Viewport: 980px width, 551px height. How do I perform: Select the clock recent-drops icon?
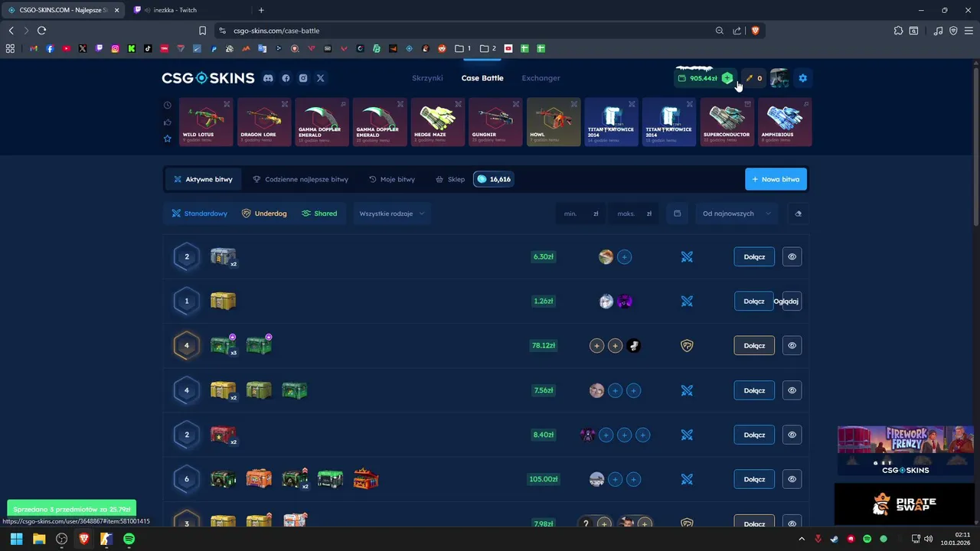click(168, 105)
